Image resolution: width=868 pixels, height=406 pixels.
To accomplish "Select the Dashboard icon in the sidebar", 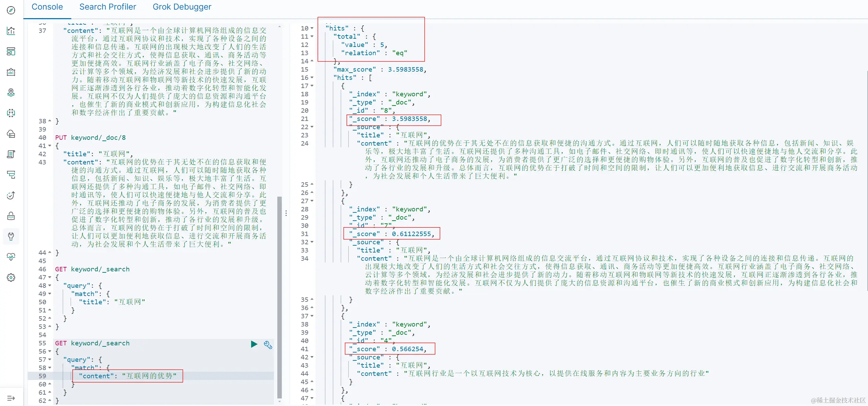I will (x=11, y=51).
